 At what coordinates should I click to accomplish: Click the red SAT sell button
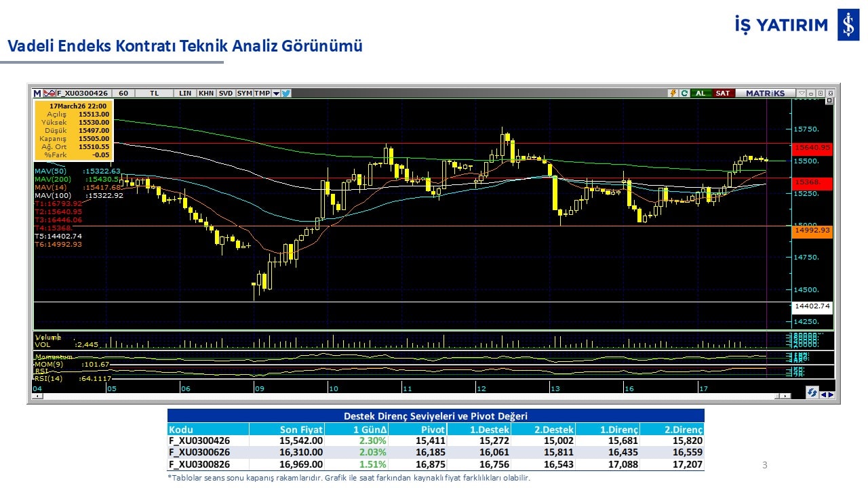coord(723,94)
